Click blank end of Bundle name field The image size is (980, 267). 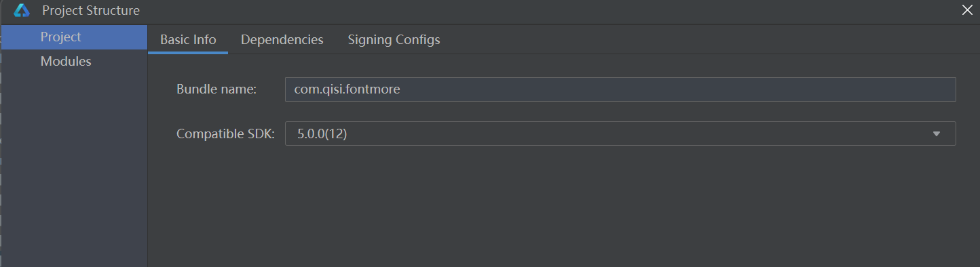coord(679,89)
